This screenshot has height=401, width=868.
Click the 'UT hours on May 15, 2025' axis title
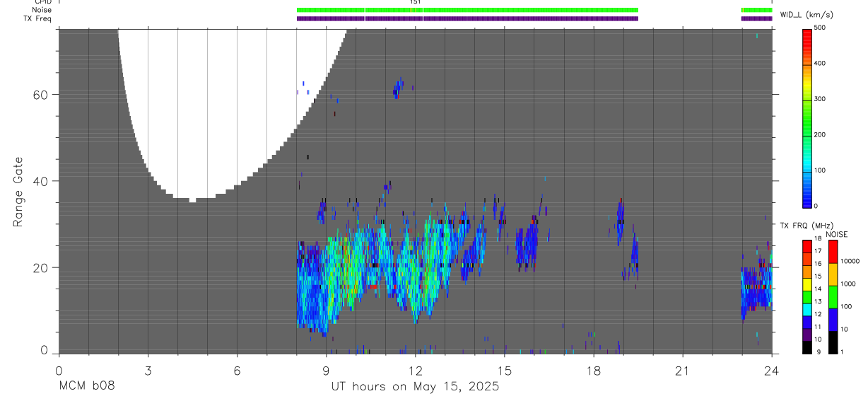[416, 386]
